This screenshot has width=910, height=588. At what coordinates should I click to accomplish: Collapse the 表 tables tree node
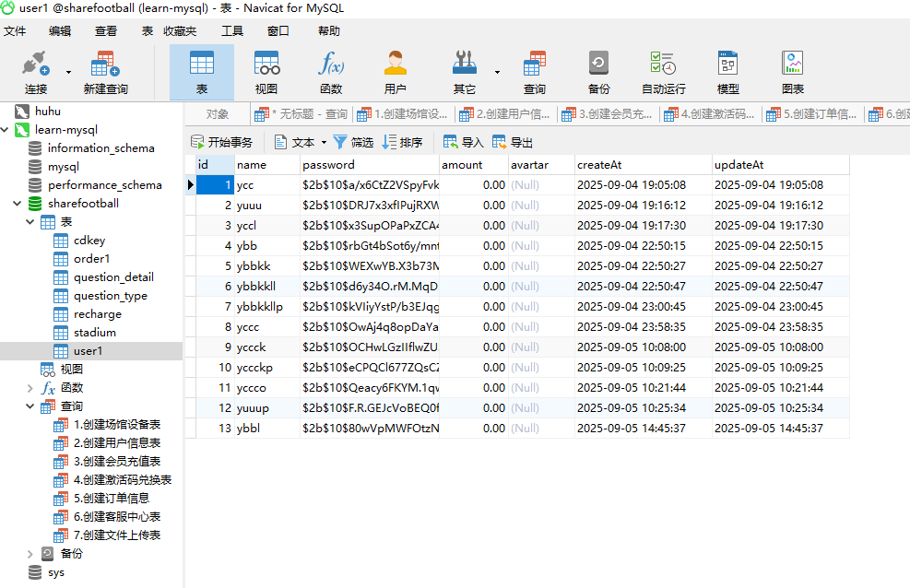tap(30, 221)
